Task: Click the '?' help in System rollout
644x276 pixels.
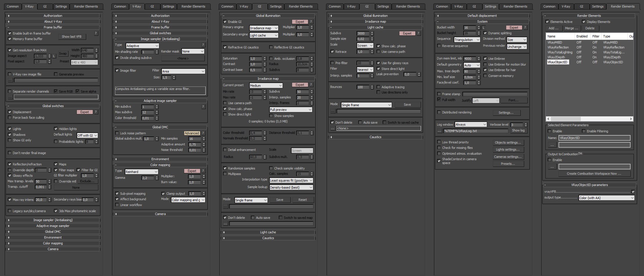Action: pyautogui.click(x=525, y=28)
